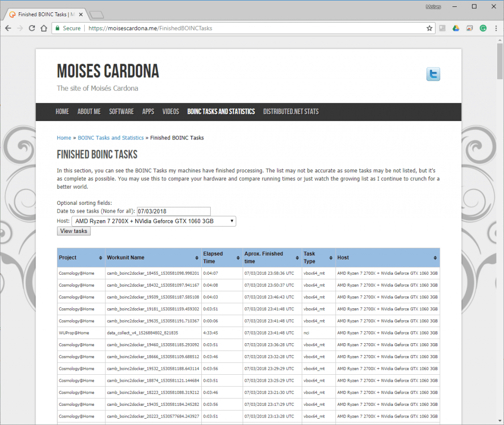
Task: Click workunit camb_boinc2docker_18666_1530581109.688512
Action: (x=153, y=357)
